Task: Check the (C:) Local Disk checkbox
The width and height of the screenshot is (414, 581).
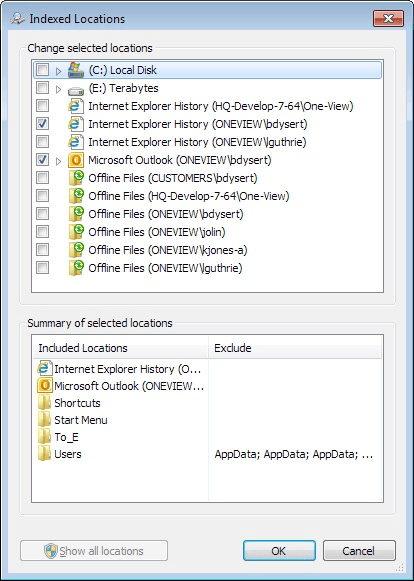Action: [42, 70]
